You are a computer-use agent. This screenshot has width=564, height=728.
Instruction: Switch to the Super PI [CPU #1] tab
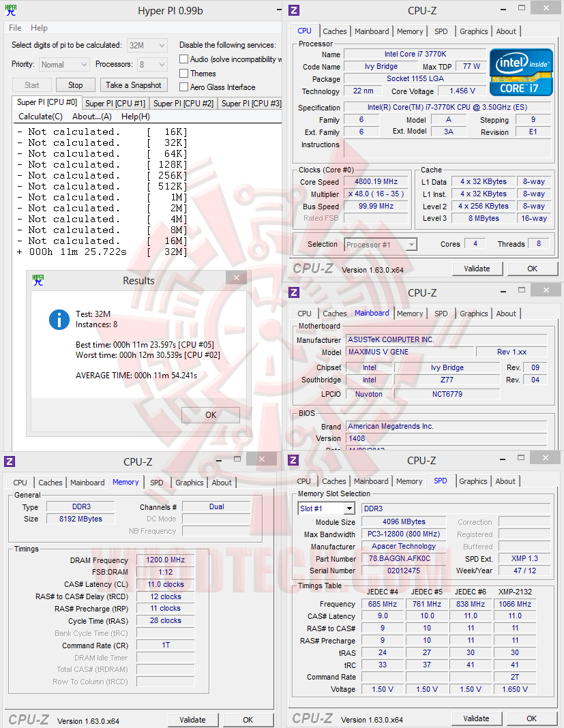(115, 104)
